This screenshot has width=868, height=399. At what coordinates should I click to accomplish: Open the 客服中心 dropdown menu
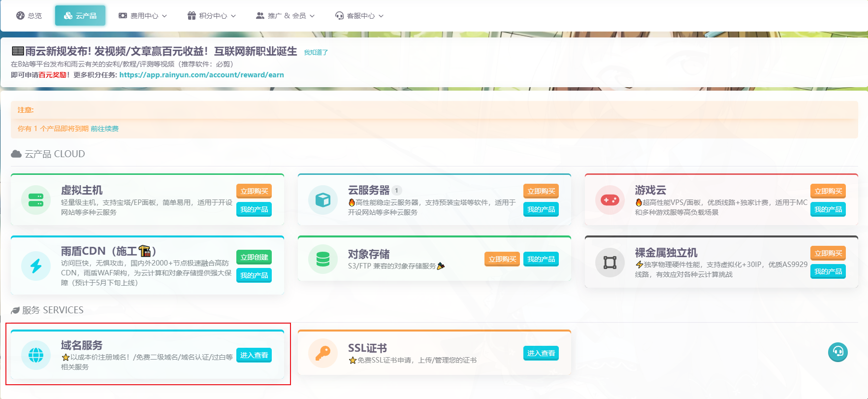tap(359, 16)
